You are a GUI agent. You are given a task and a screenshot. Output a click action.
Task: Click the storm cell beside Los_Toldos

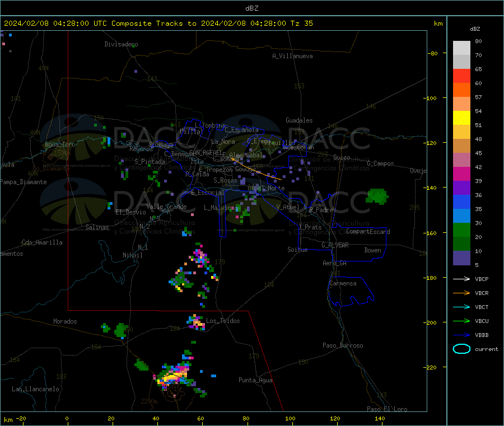pyautogui.click(x=196, y=322)
